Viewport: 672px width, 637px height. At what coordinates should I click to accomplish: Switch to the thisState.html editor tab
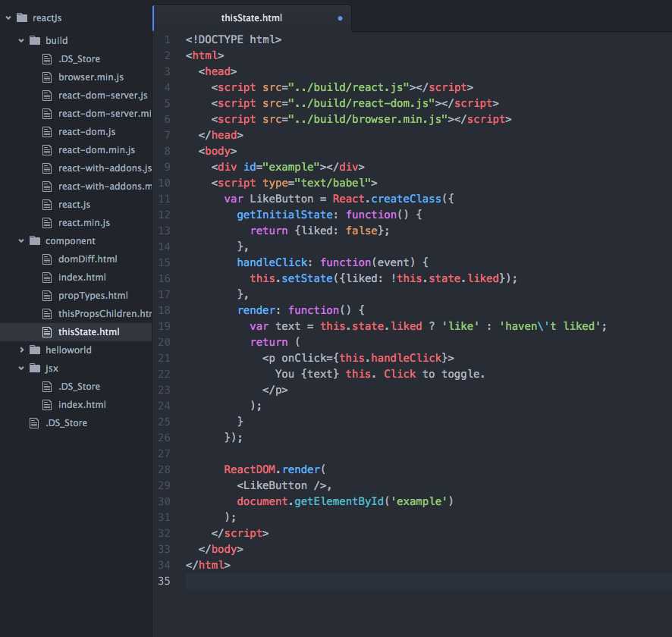[x=252, y=18]
